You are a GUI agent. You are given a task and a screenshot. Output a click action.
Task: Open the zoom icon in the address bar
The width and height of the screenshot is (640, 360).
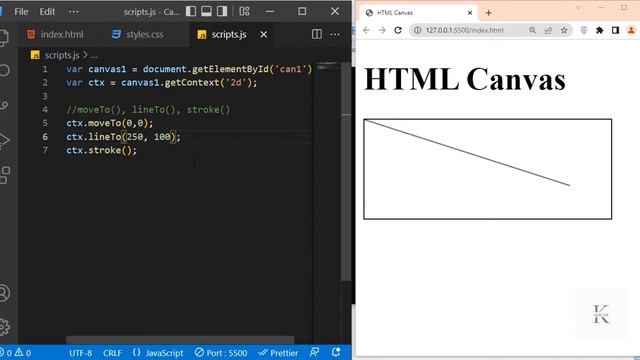coord(532,30)
